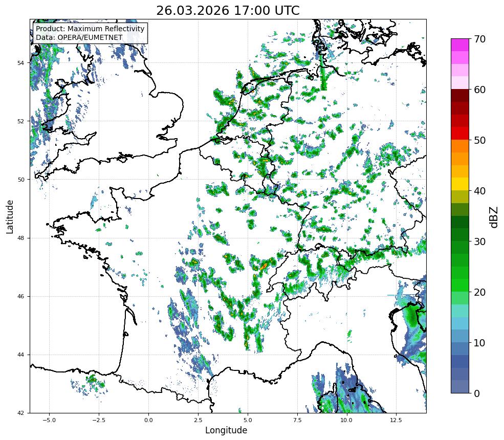Click the 'Data: OPERA/EUMETNET' legend text
The image size is (504, 440).
[x=79, y=37]
